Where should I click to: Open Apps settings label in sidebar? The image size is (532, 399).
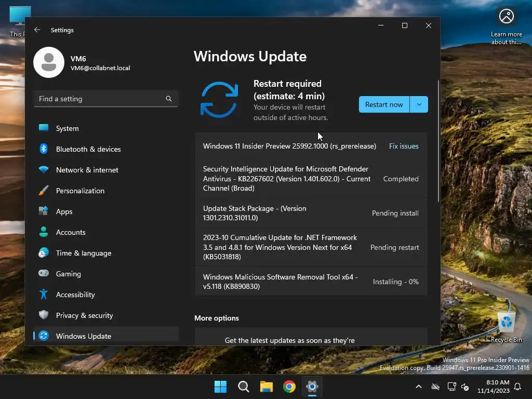click(x=64, y=211)
